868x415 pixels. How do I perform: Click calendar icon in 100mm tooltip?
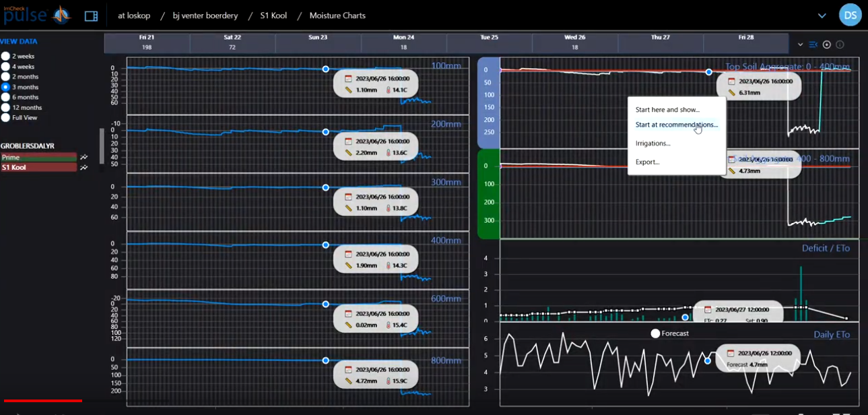(348, 79)
